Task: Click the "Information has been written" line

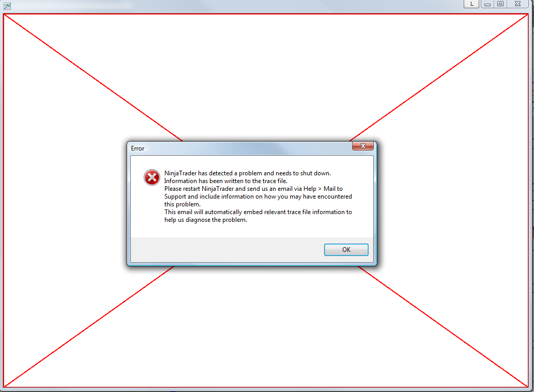Action: click(226, 181)
